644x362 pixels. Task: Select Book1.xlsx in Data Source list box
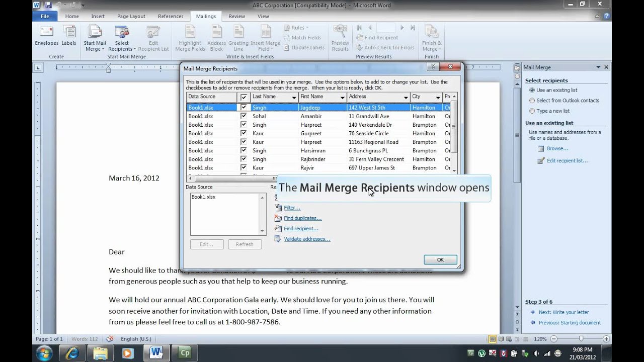(203, 197)
